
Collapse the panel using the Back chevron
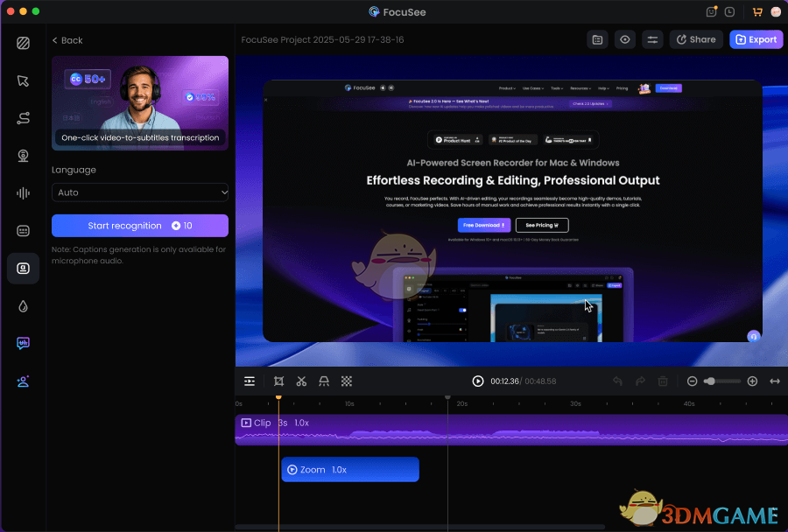tap(54, 40)
